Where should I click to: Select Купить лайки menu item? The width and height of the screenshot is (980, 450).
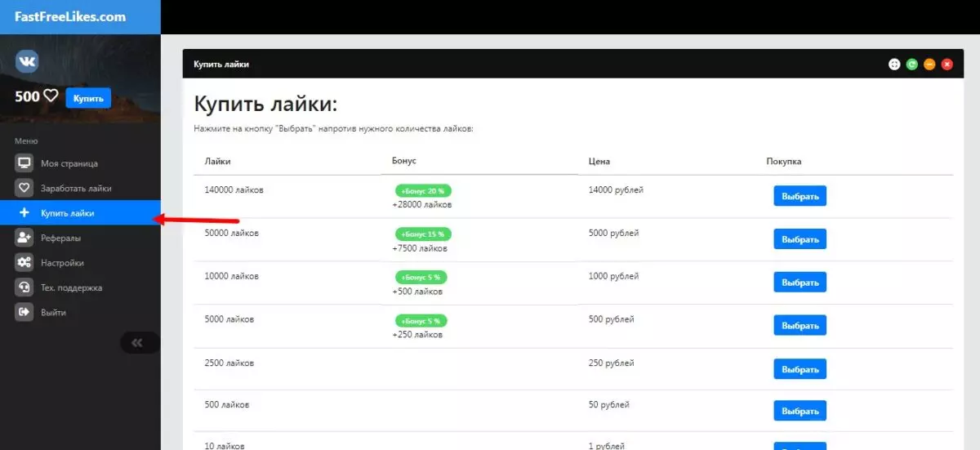pyautogui.click(x=80, y=213)
